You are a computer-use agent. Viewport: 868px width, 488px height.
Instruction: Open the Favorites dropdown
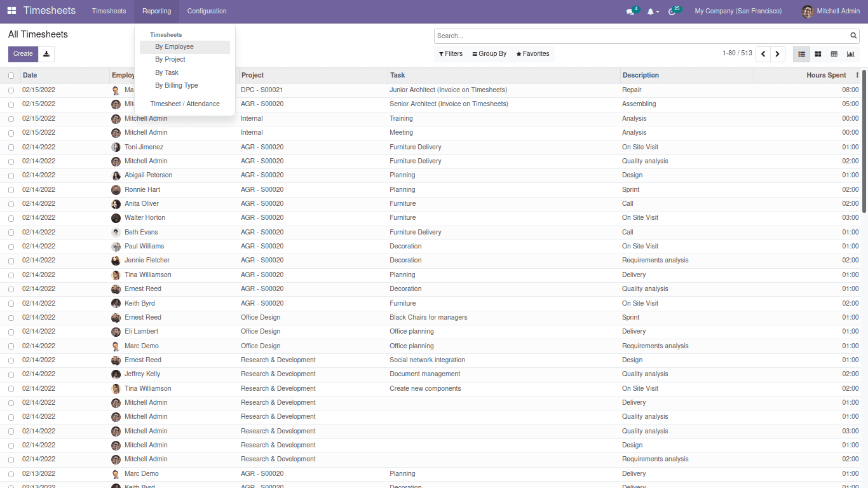pos(532,54)
